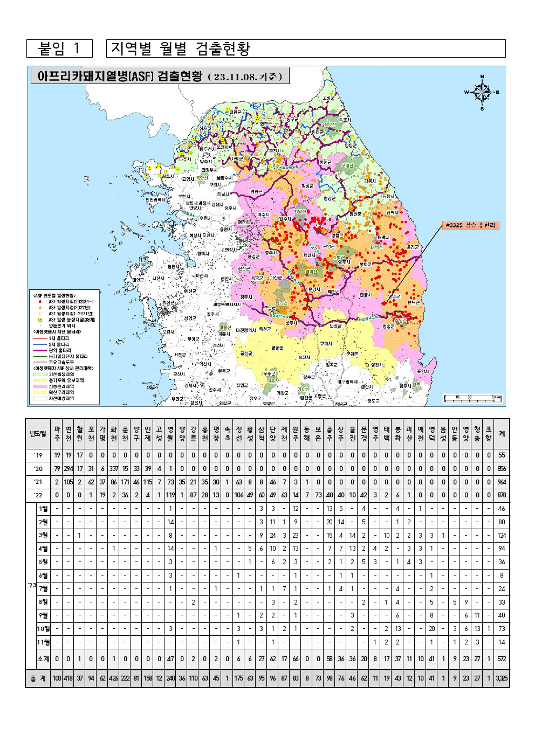Click the yellow 확산우려지역 legend swatch

coord(40,392)
